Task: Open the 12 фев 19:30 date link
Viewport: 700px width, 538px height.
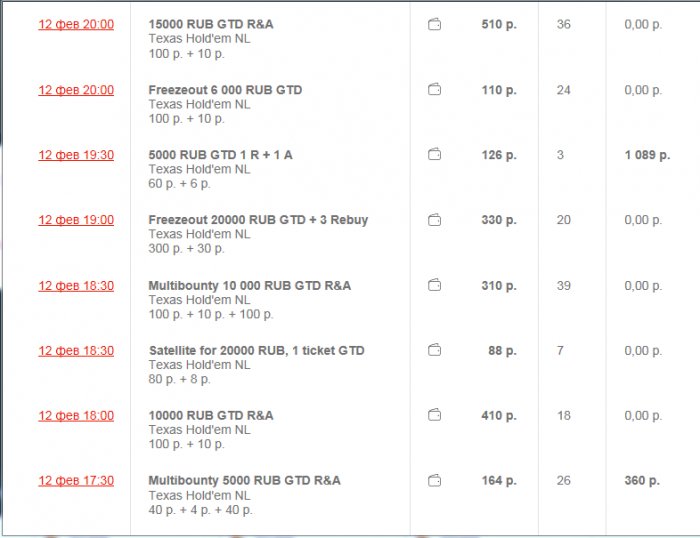Action: pos(76,155)
